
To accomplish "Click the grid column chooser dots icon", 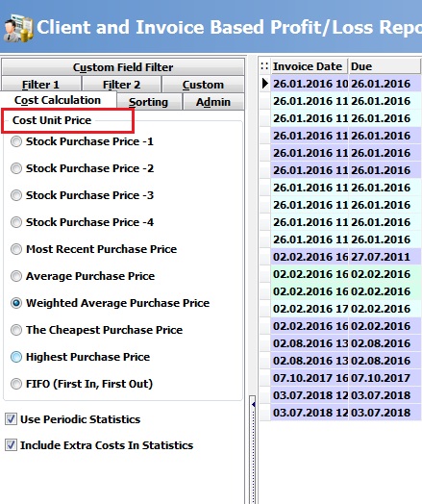I will (264, 66).
